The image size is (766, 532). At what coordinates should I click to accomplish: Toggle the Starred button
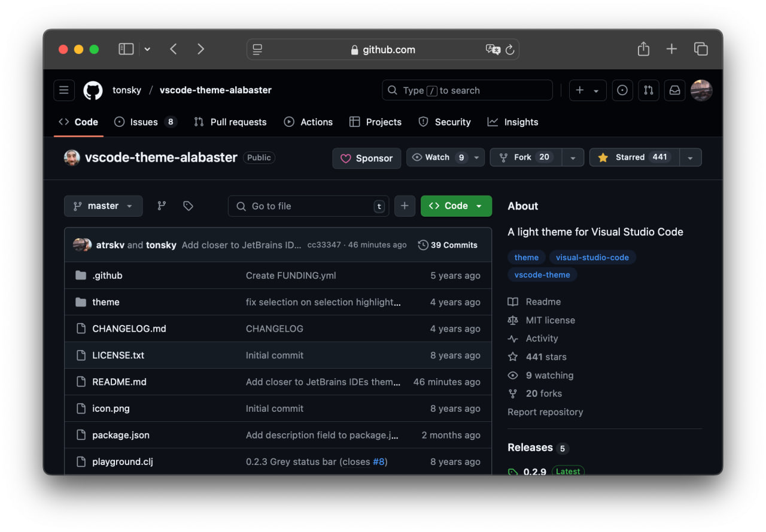634,157
